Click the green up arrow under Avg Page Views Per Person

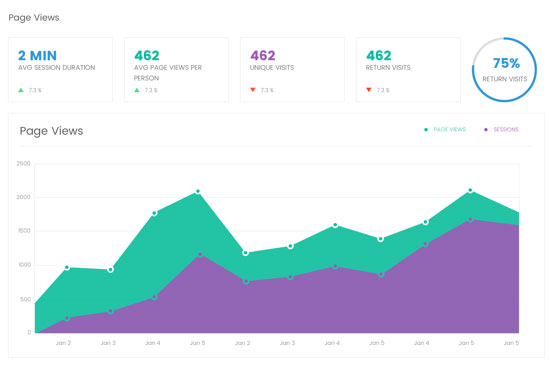(137, 90)
